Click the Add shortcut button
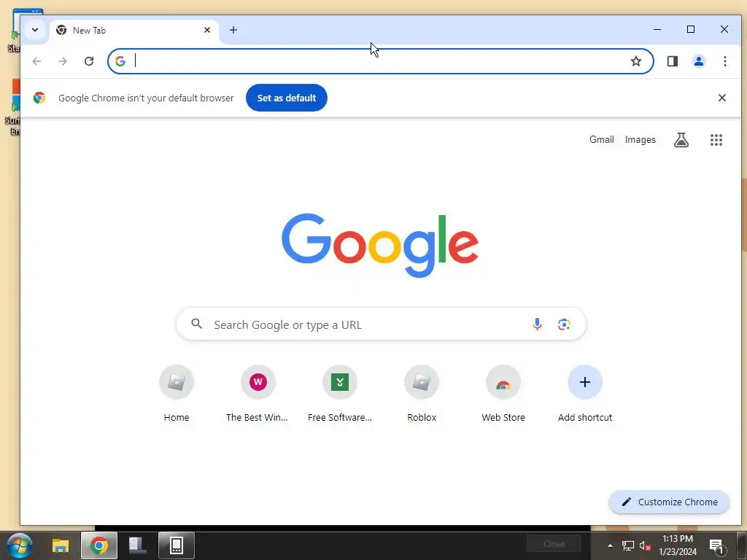This screenshot has width=747, height=560. coord(585,394)
